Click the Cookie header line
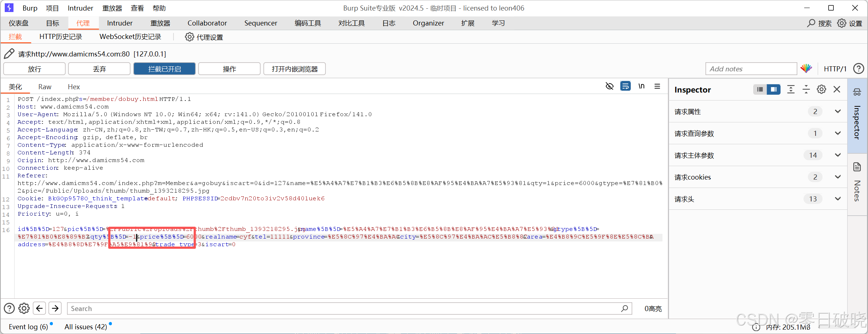Screen dimensions: 868x334 point(171,199)
